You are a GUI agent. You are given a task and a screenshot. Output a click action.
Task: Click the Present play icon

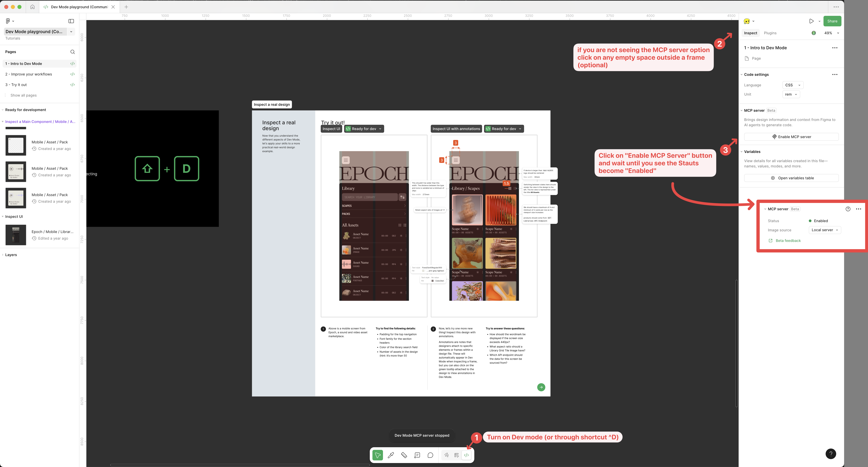811,21
